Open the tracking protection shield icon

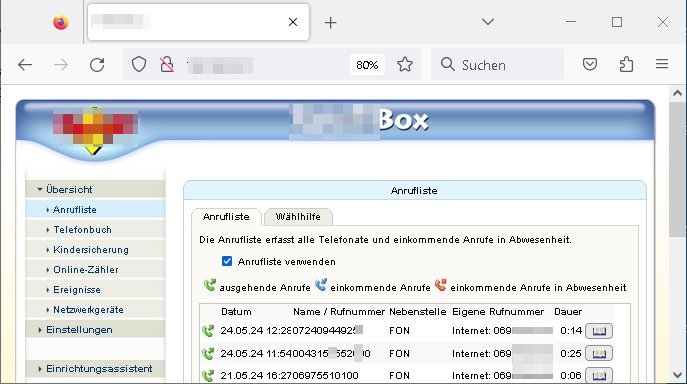[139, 65]
